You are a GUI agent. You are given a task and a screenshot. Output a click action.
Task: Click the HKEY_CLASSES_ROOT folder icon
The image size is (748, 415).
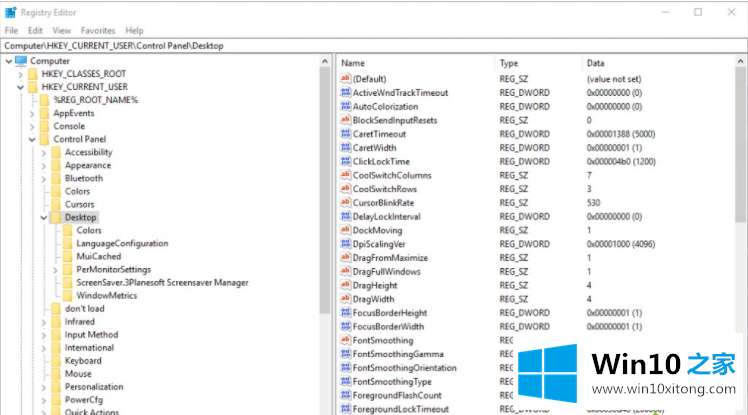click(33, 74)
